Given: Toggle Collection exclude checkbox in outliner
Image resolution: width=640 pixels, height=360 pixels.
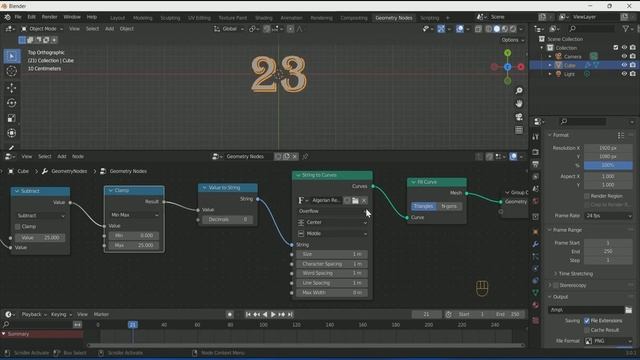Looking at the screenshot, I should click(616, 48).
